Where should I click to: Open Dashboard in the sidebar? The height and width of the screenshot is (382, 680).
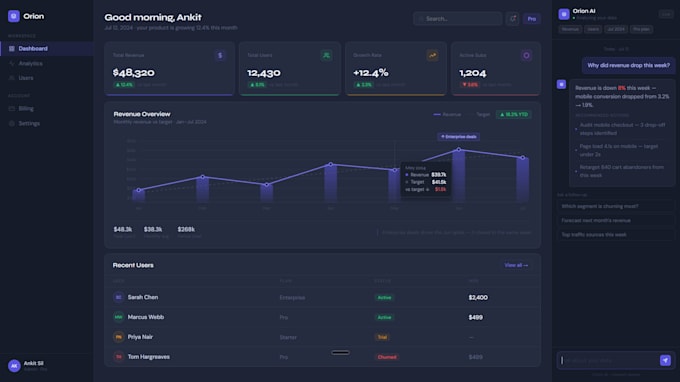coord(46,49)
